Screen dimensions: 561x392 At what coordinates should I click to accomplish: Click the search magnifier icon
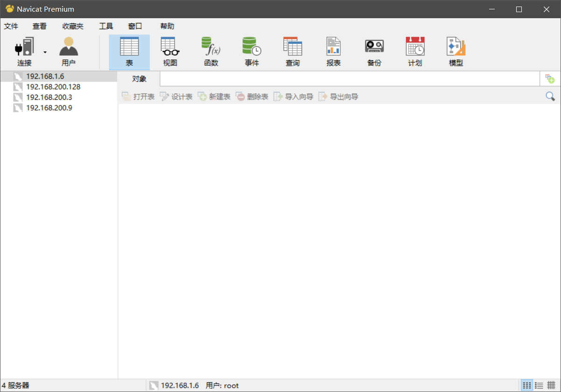(550, 96)
